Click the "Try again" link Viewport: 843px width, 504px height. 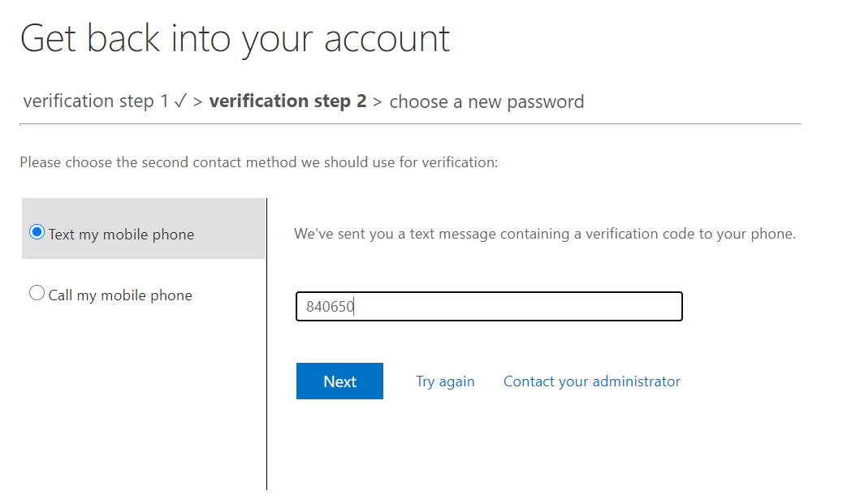click(x=445, y=381)
